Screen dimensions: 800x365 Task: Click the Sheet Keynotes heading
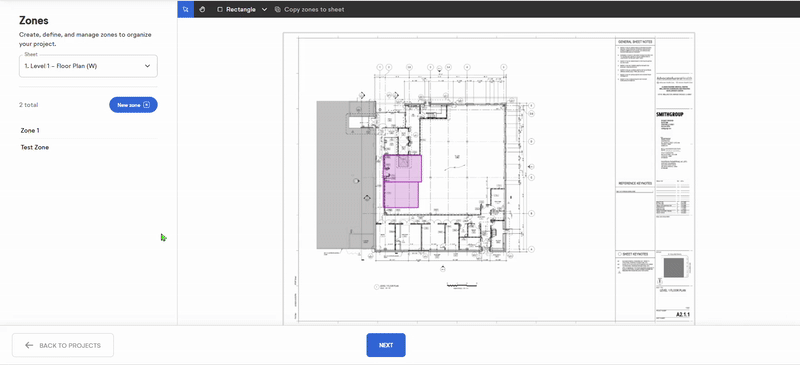point(635,254)
